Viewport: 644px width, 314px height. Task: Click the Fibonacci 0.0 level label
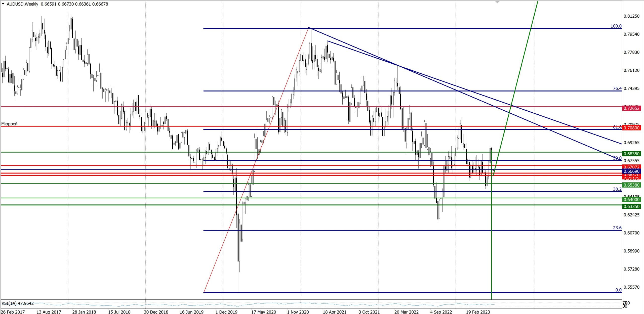618,290
